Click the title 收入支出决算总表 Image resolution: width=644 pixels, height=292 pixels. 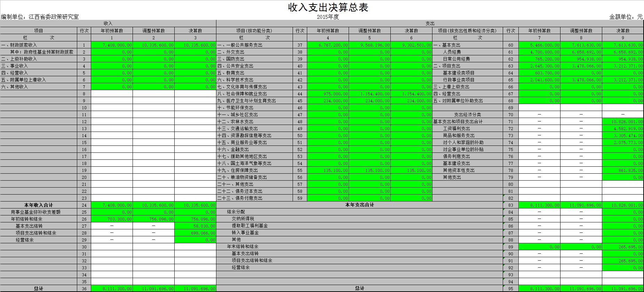point(328,7)
